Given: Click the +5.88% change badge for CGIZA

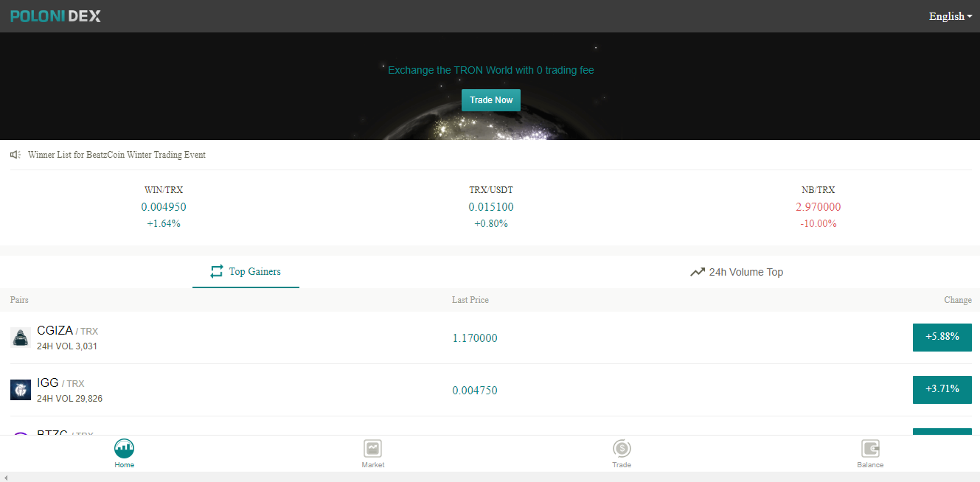Looking at the screenshot, I should tap(942, 337).
